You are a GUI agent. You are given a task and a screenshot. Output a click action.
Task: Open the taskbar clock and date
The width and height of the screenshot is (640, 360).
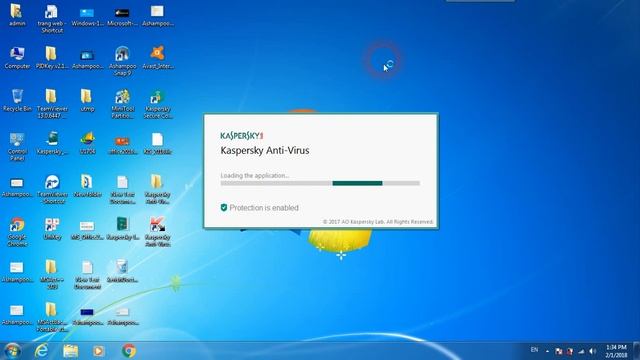click(616, 351)
